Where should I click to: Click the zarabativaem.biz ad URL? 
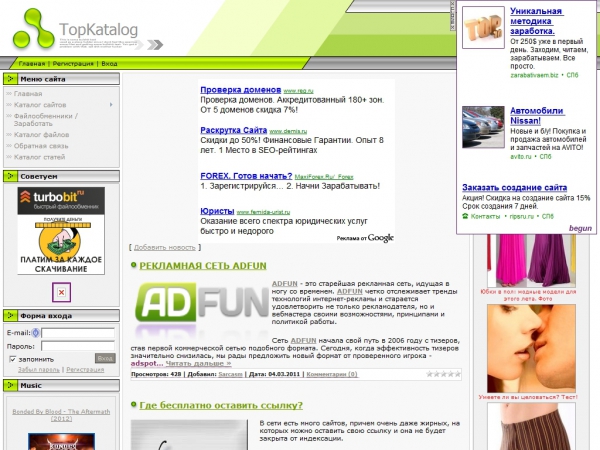pos(534,75)
